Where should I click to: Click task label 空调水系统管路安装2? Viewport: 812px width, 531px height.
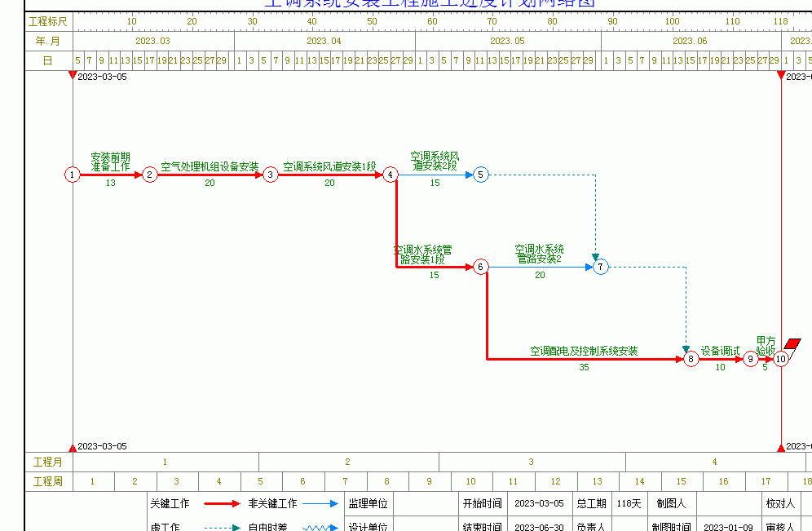[539, 254]
